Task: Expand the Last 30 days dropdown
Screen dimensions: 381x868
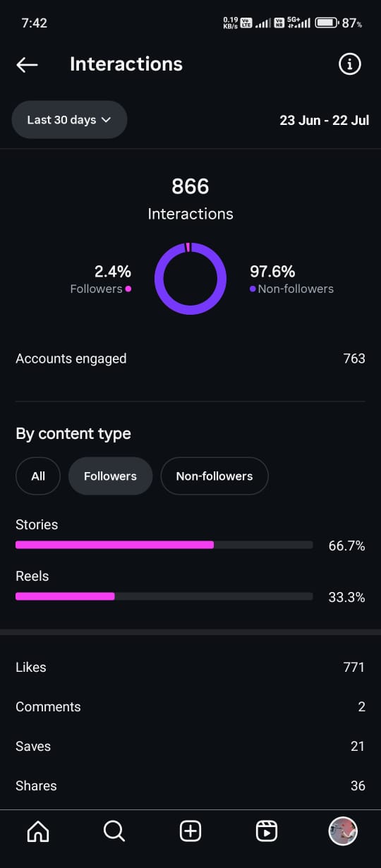Action: pos(69,120)
